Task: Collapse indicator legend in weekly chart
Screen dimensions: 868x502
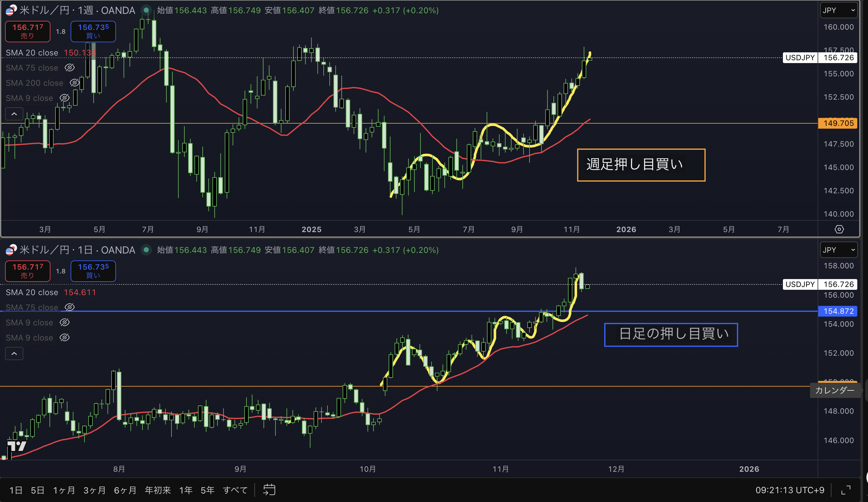Action: 14,114
